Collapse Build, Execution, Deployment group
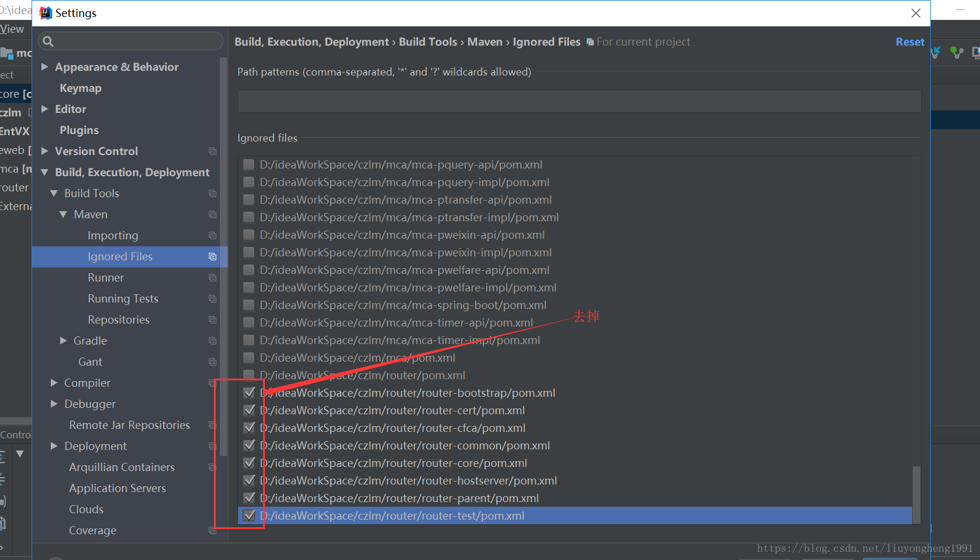Image resolution: width=980 pixels, height=560 pixels. (44, 172)
